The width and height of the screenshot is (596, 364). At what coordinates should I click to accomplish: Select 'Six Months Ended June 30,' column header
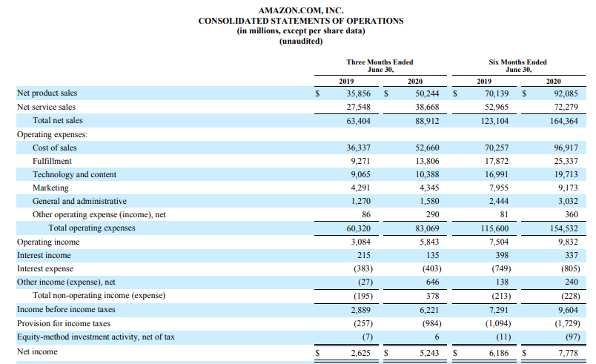517,66
